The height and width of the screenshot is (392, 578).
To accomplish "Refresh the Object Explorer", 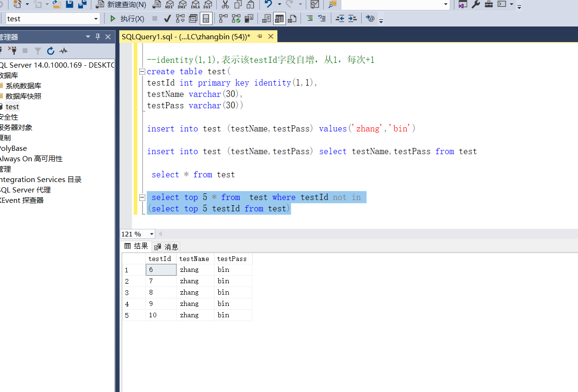I will [x=51, y=51].
